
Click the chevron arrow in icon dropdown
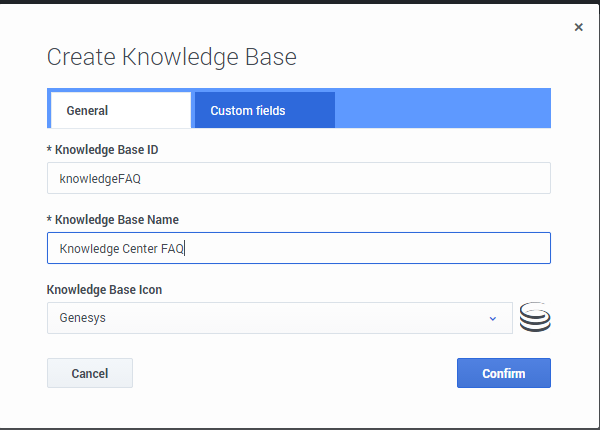(x=492, y=319)
